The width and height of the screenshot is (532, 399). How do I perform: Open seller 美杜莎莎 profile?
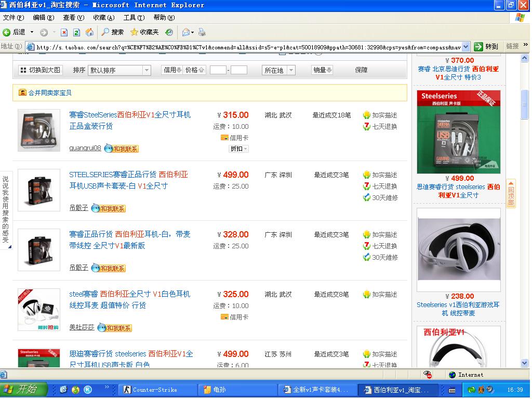[82, 327]
